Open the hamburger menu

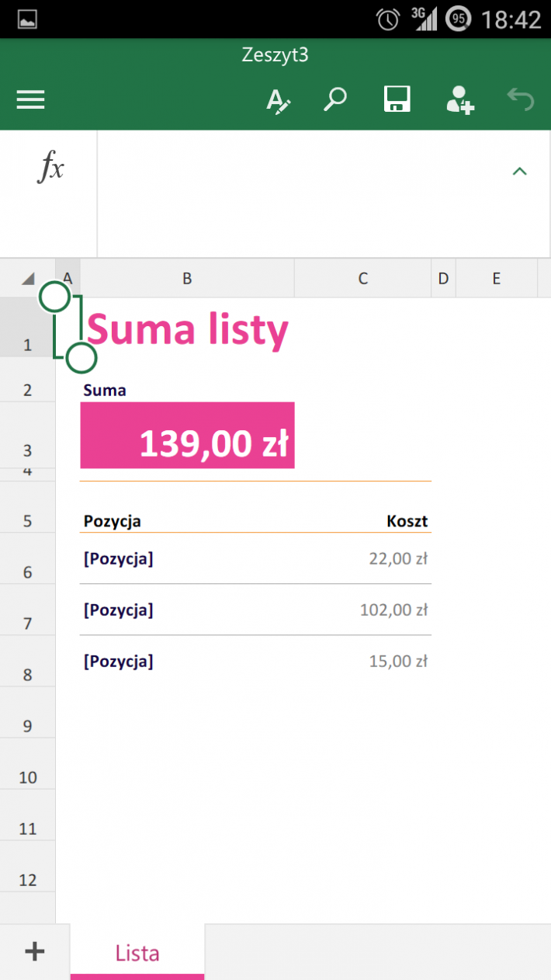[30, 99]
